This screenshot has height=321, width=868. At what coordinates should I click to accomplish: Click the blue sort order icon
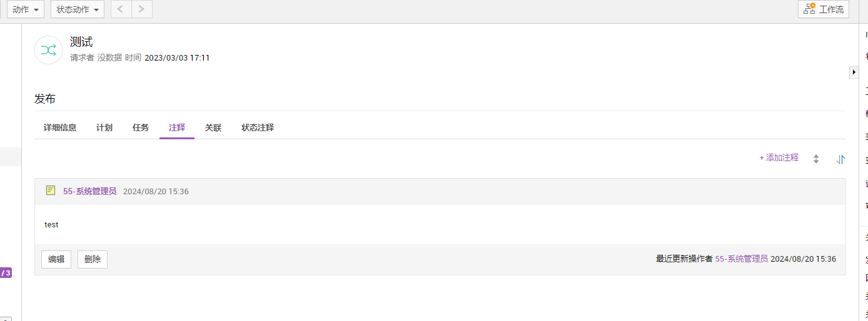coord(841,159)
